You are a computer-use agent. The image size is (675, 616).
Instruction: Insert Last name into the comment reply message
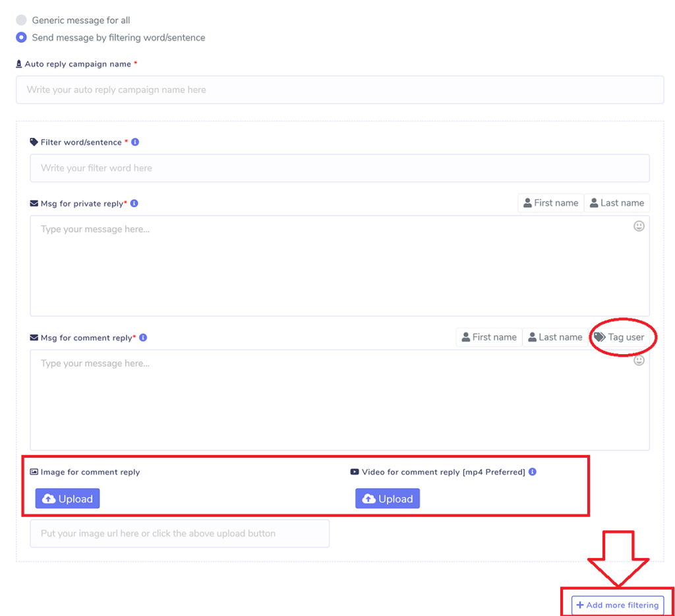(x=555, y=337)
